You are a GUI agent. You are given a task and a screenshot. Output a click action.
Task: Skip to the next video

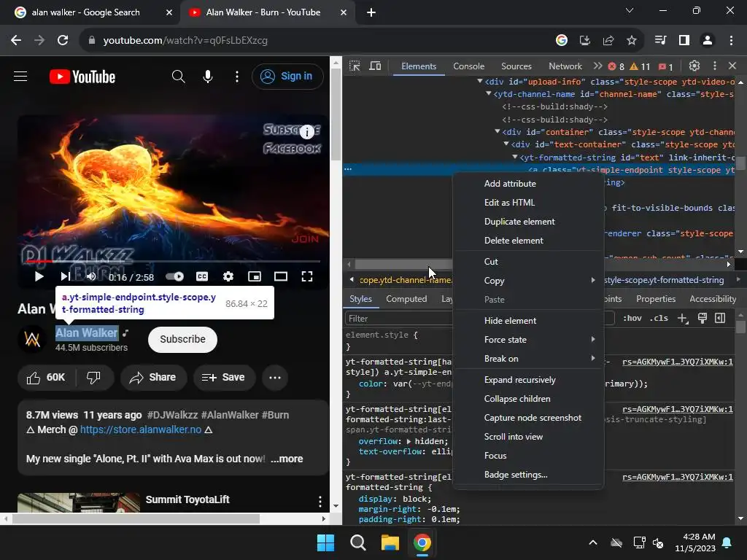click(65, 276)
